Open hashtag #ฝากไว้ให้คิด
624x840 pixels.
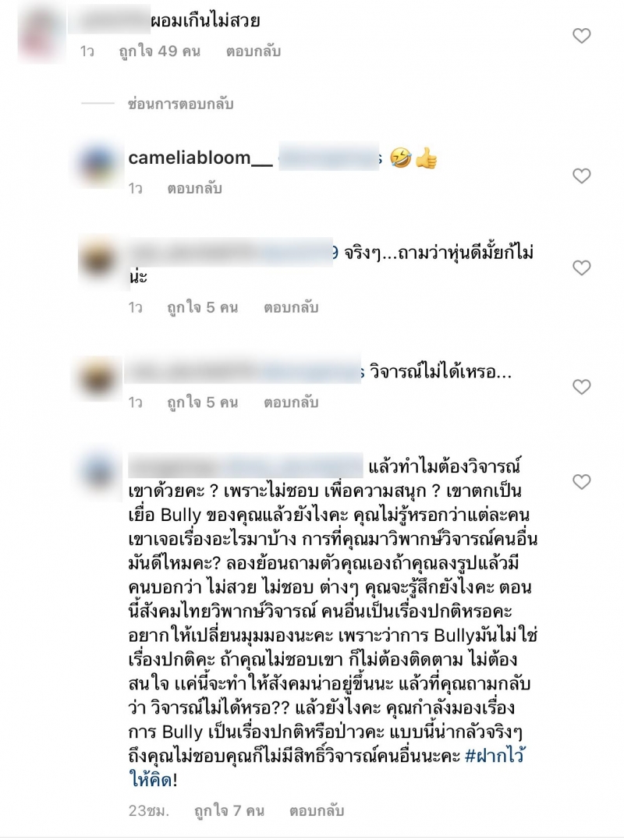click(328, 767)
